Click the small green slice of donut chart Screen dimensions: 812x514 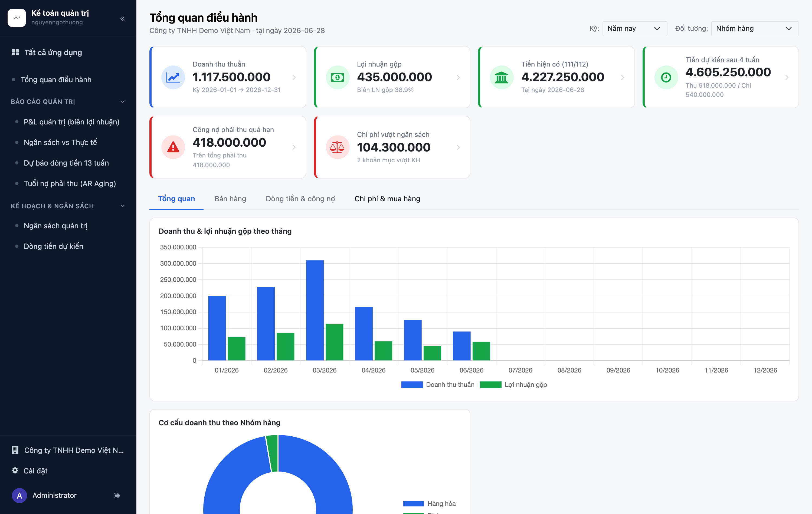(273, 453)
